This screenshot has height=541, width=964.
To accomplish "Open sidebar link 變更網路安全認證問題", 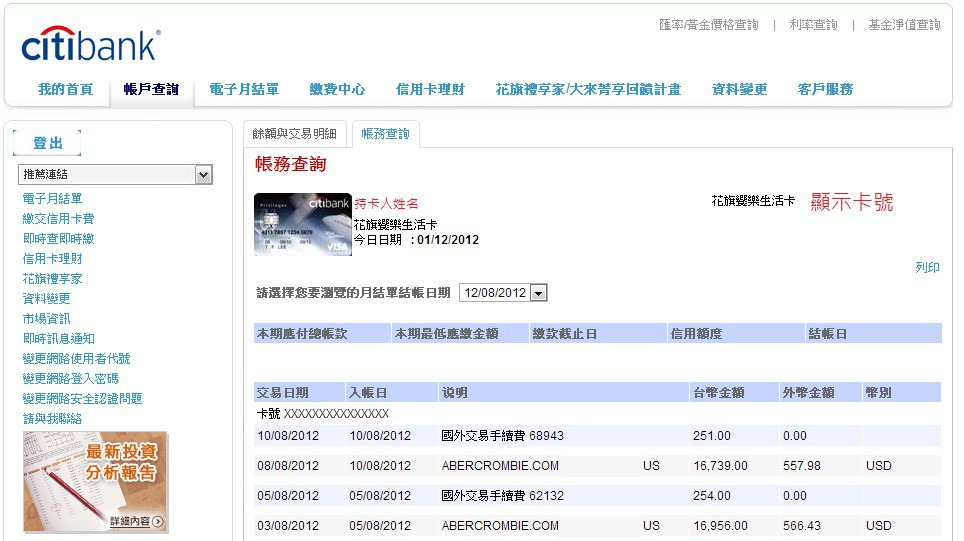I will click(x=82, y=398).
